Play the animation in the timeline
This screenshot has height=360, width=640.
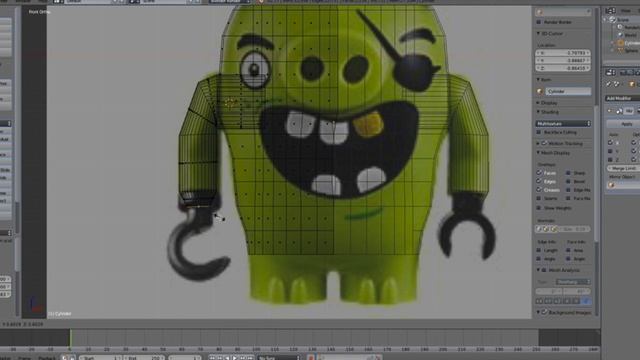coord(235,358)
